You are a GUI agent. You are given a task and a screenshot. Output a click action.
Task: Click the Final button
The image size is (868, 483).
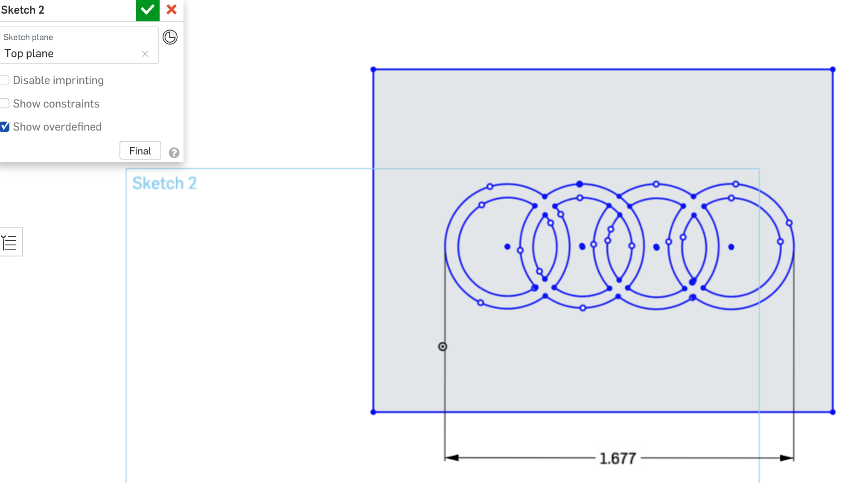point(139,151)
